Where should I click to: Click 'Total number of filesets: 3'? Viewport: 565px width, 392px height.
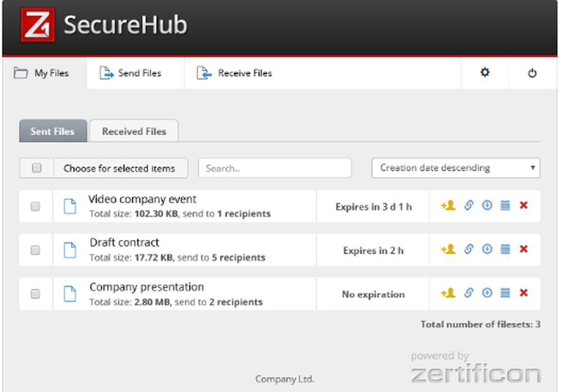[x=480, y=324]
